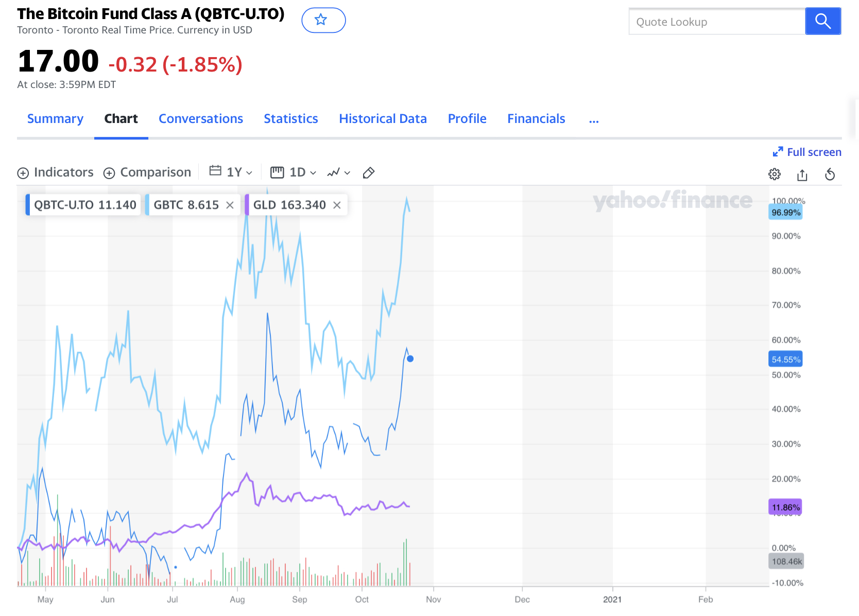Go to the Statistics tab
859x616 pixels.
pos(290,119)
